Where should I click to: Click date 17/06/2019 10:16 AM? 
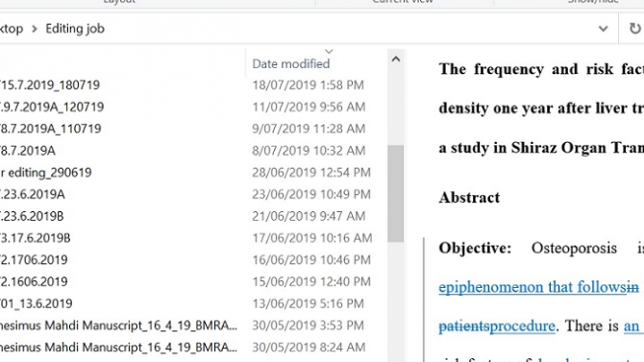(x=312, y=238)
